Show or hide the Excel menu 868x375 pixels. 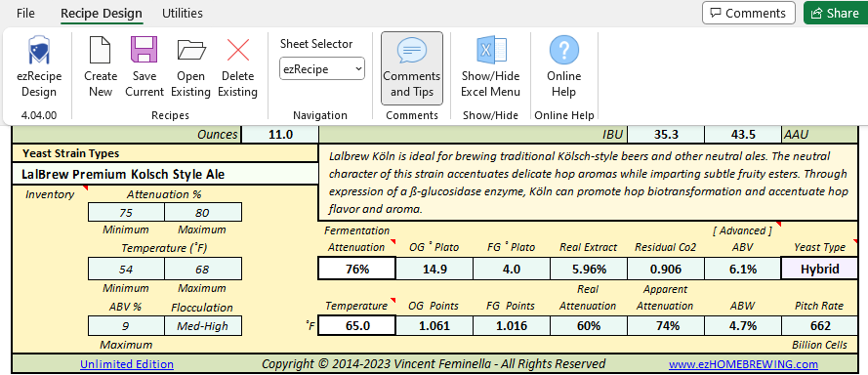[490, 67]
